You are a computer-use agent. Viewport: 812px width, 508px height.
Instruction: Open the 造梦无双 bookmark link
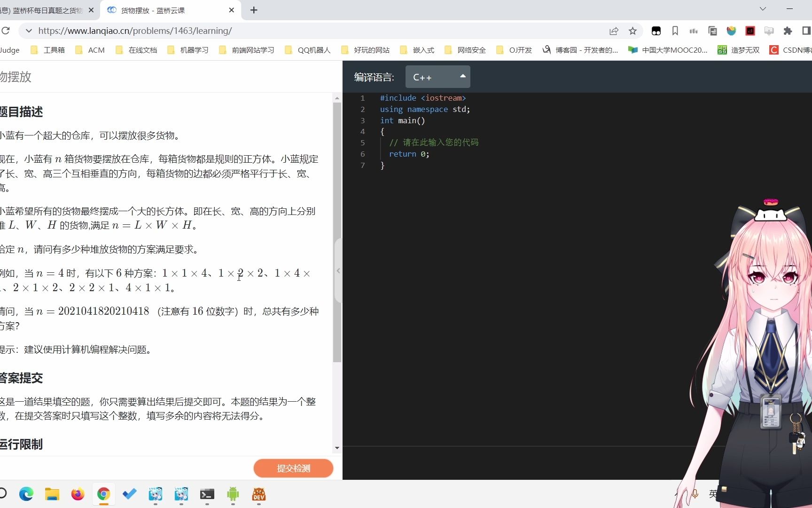tap(739, 50)
